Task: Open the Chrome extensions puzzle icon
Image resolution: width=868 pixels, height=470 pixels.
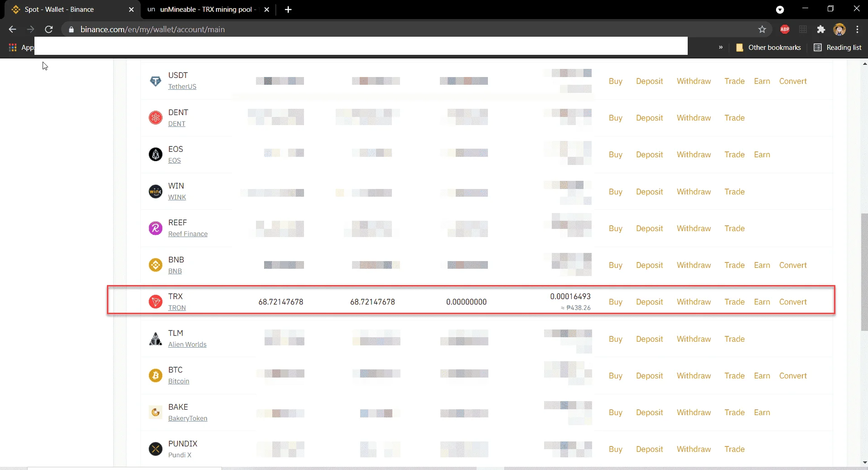Action: [821, 29]
